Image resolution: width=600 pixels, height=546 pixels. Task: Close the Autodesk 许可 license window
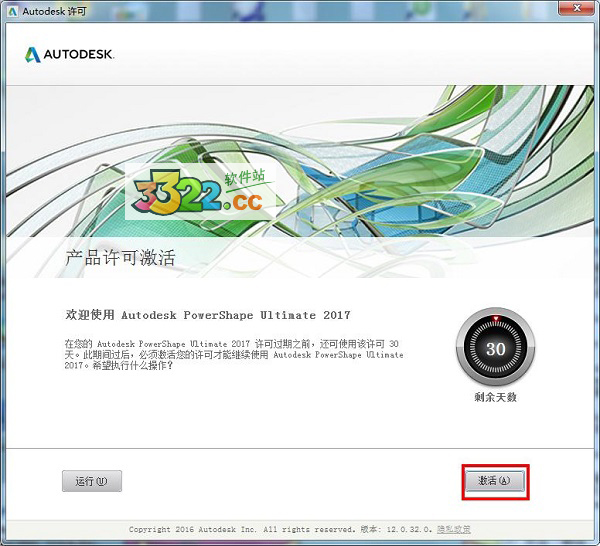point(577,8)
